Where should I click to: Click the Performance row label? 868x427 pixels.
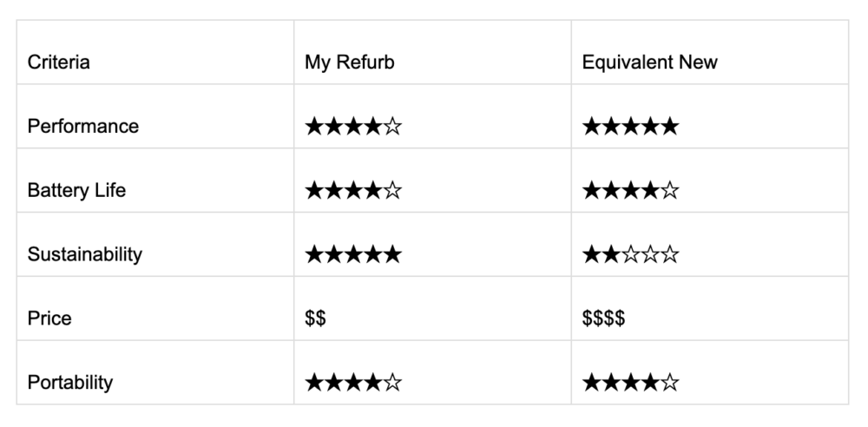[x=83, y=127]
